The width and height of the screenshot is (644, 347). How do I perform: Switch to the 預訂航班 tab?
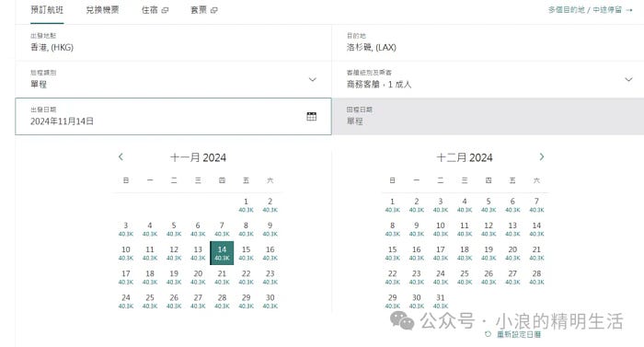point(47,10)
